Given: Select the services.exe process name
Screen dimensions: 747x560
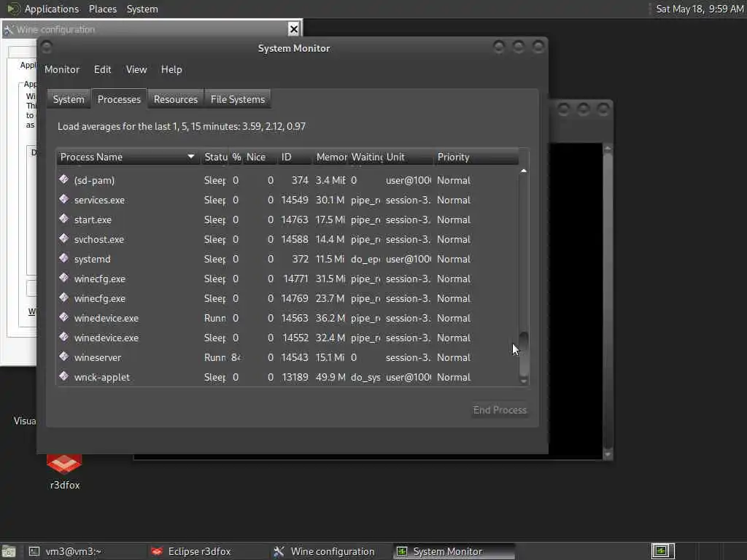Looking at the screenshot, I should tap(99, 200).
